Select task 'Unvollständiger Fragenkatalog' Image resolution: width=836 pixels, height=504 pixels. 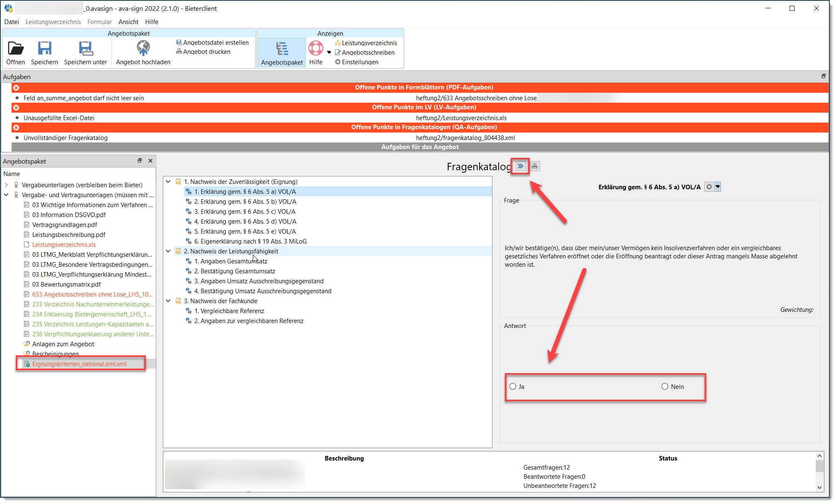point(65,138)
